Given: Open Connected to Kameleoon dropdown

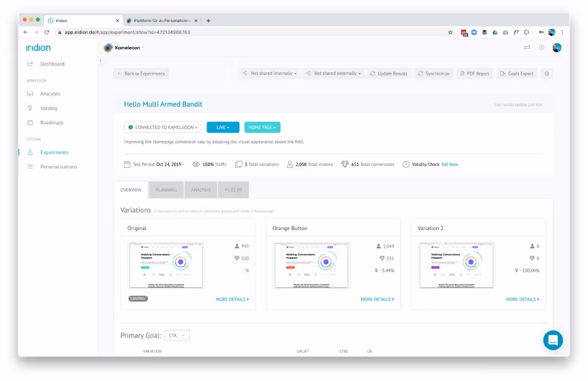Looking at the screenshot, I should click(x=163, y=127).
